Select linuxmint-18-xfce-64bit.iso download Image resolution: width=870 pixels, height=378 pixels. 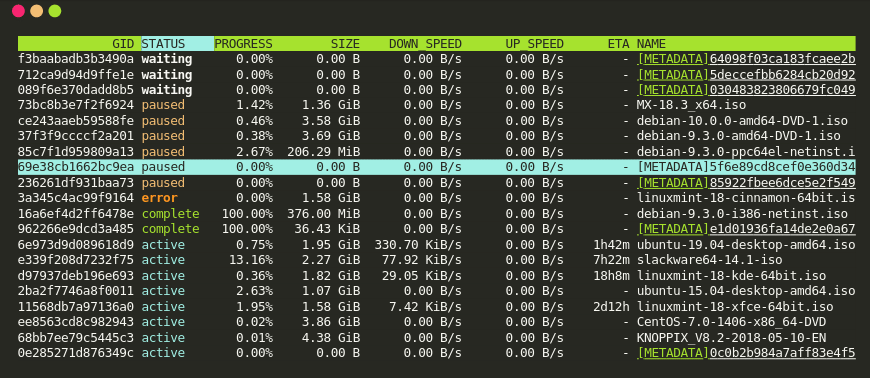tap(735, 306)
